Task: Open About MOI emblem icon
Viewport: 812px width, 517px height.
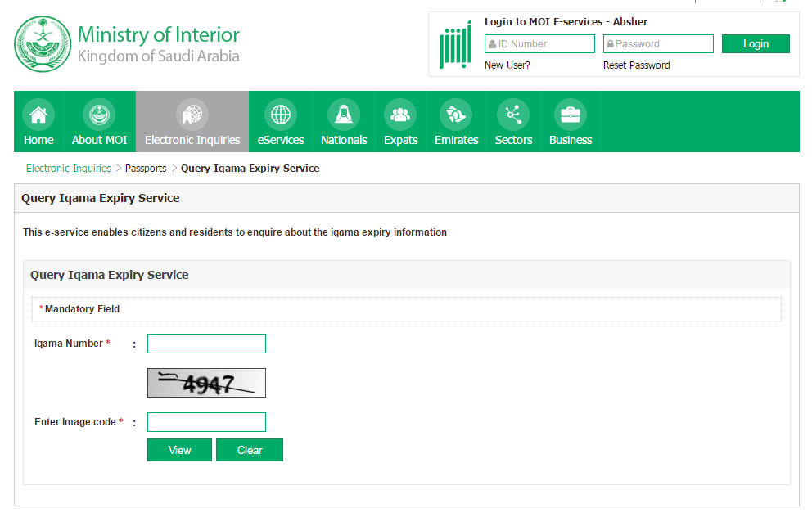Action: 99,115
